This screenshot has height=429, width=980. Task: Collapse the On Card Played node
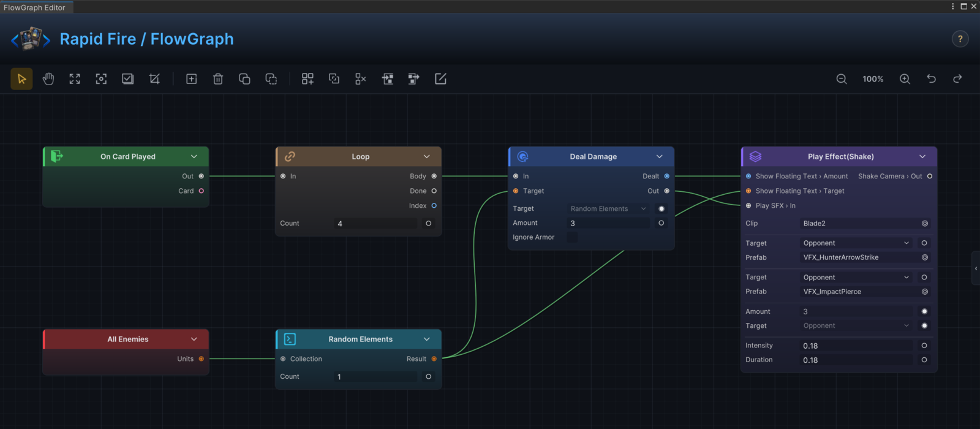click(194, 157)
